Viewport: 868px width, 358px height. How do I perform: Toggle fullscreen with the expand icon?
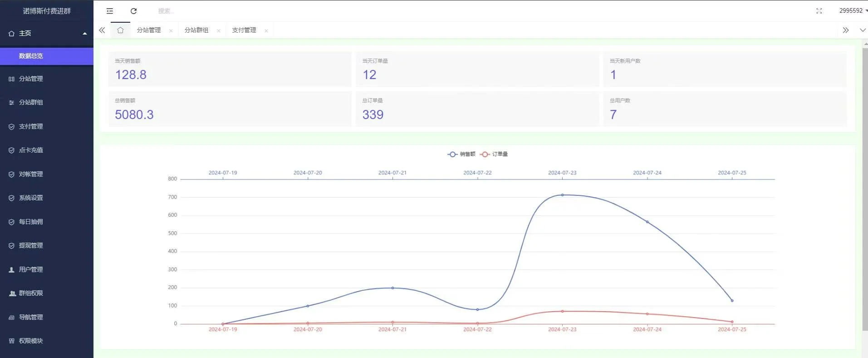pyautogui.click(x=819, y=11)
